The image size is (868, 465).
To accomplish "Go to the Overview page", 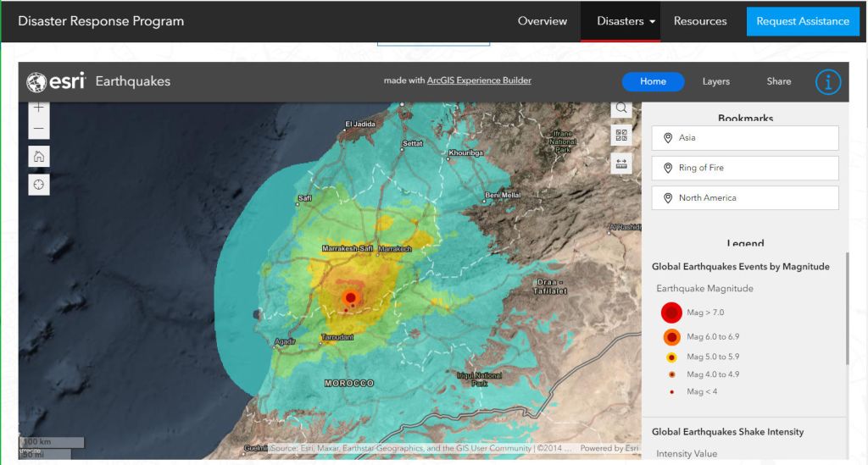I will 542,21.
